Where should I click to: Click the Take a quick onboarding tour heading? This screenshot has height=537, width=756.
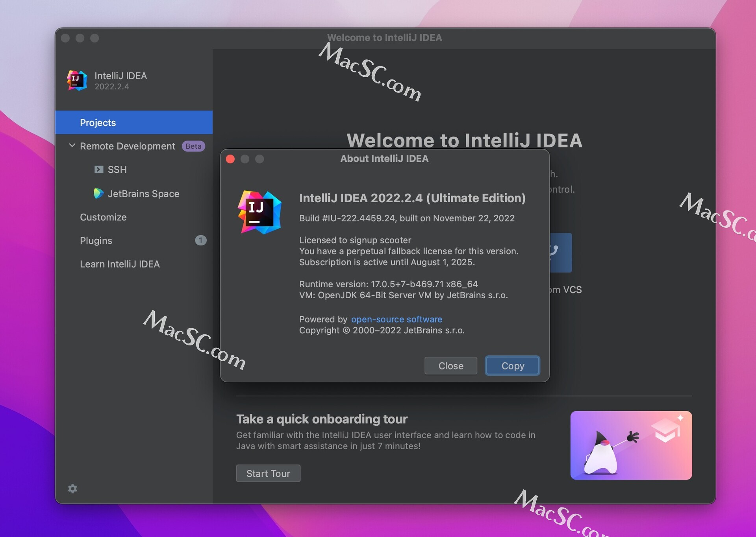coord(322,419)
